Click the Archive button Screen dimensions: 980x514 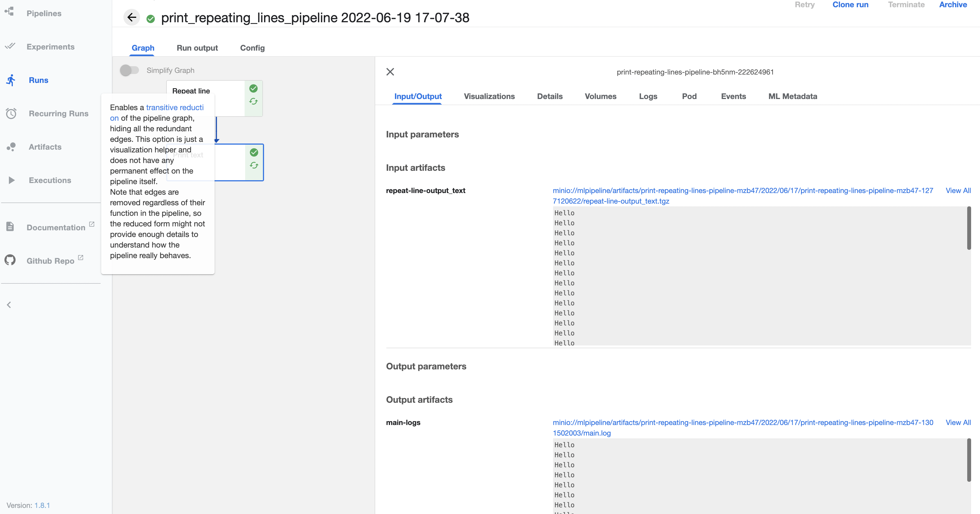(x=952, y=5)
